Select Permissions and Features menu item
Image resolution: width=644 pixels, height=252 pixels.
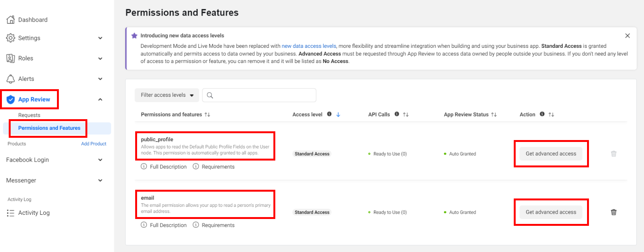point(49,128)
